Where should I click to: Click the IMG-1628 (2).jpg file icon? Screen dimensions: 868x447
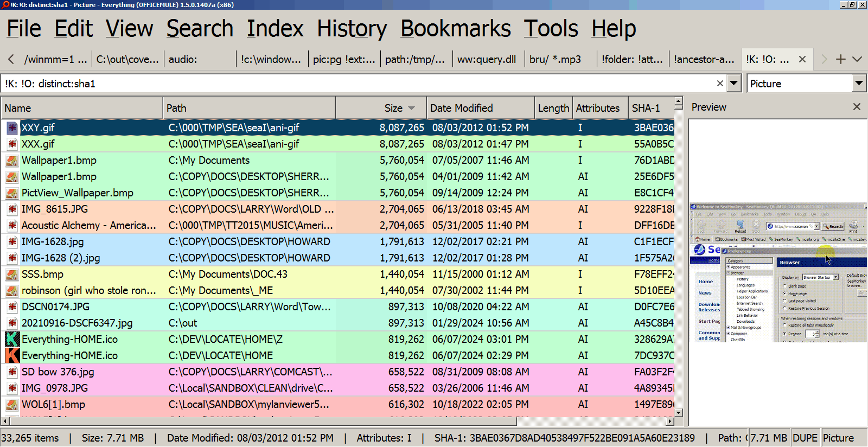coord(12,258)
